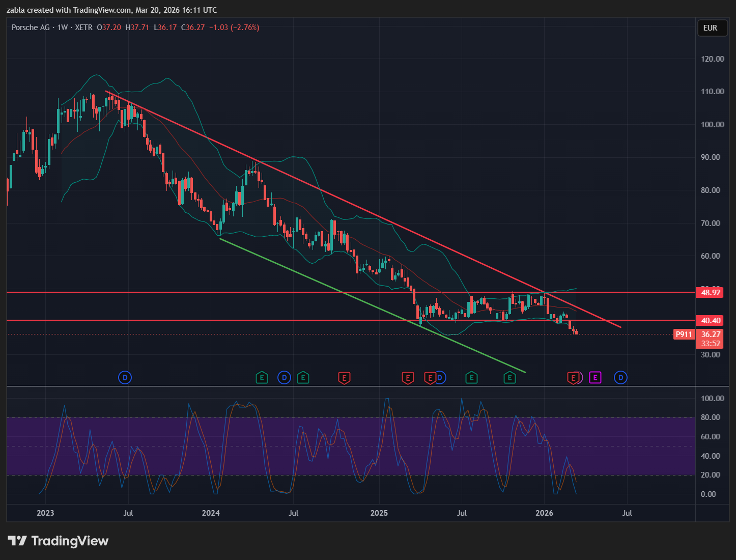Open the magenta upcoming earnings marker
This screenshot has height=560, width=736.
(595, 377)
